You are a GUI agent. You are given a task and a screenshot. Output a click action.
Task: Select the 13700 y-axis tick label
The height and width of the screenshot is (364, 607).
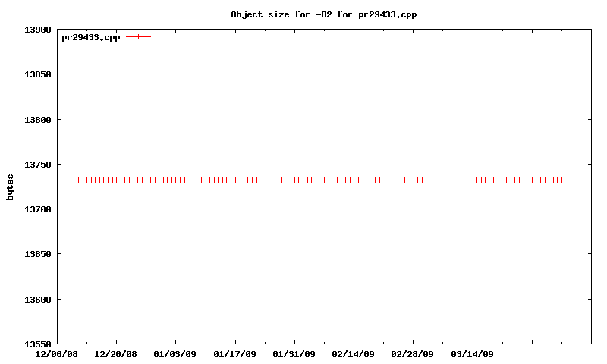click(x=37, y=209)
